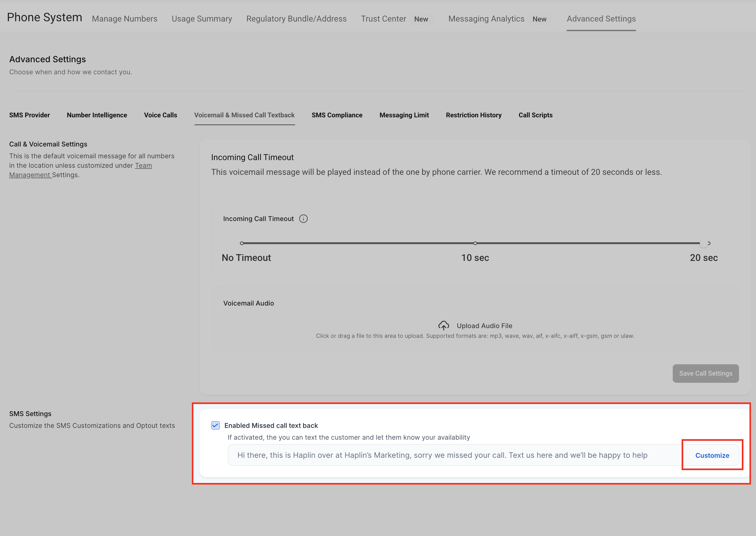Screen dimensions: 756x536
Task: Open Messaging Analytics page
Action: (486, 19)
